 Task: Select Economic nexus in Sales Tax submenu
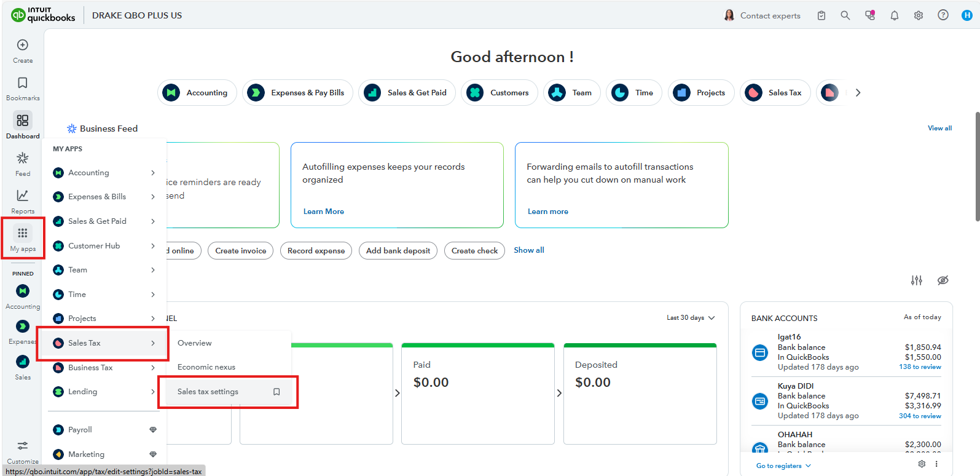point(206,367)
